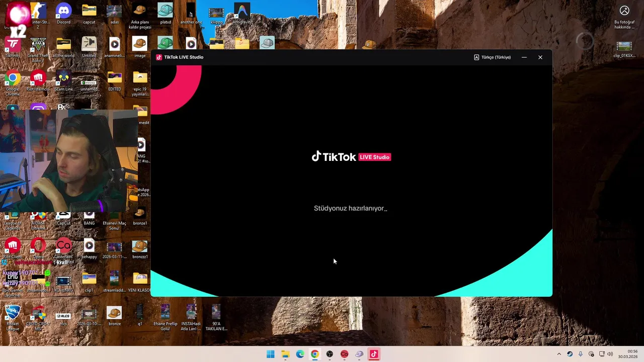The height and width of the screenshot is (362, 644).
Task: Select the q1 desktop file
Action: point(140,316)
